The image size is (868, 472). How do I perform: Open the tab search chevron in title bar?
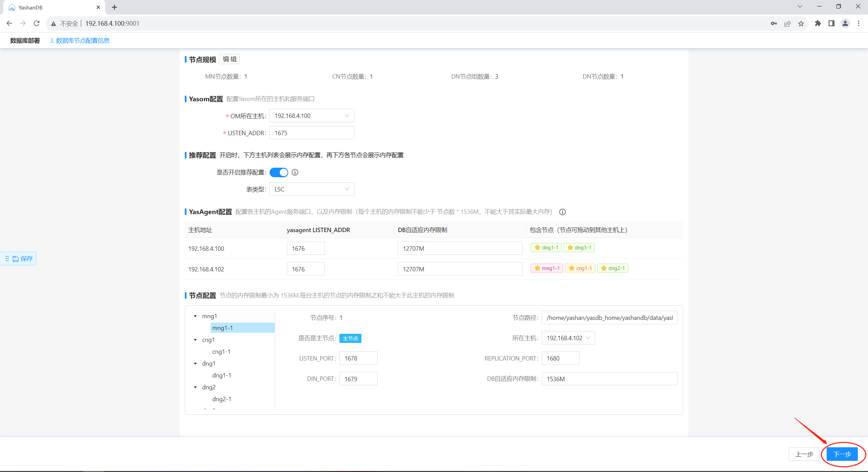pyautogui.click(x=800, y=6)
